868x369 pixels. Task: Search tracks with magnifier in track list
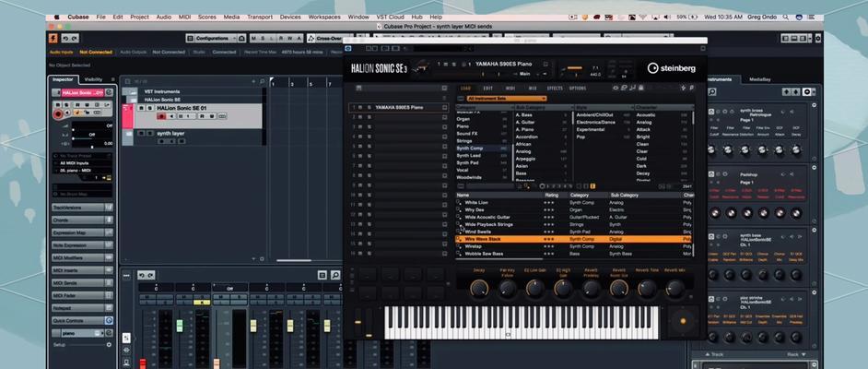(x=262, y=82)
